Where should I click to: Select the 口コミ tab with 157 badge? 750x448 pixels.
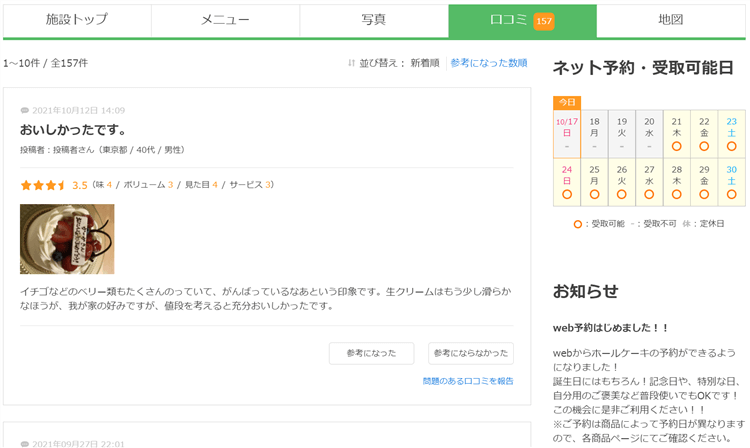[x=521, y=20]
